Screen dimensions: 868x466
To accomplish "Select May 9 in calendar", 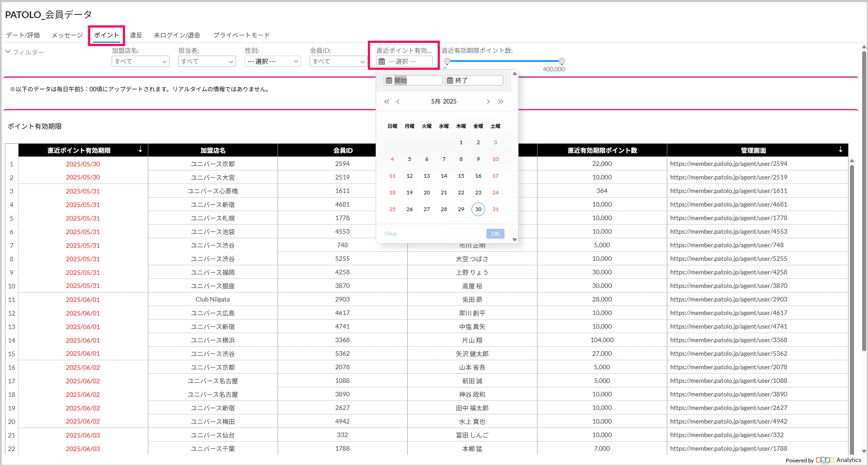I will [x=478, y=159].
